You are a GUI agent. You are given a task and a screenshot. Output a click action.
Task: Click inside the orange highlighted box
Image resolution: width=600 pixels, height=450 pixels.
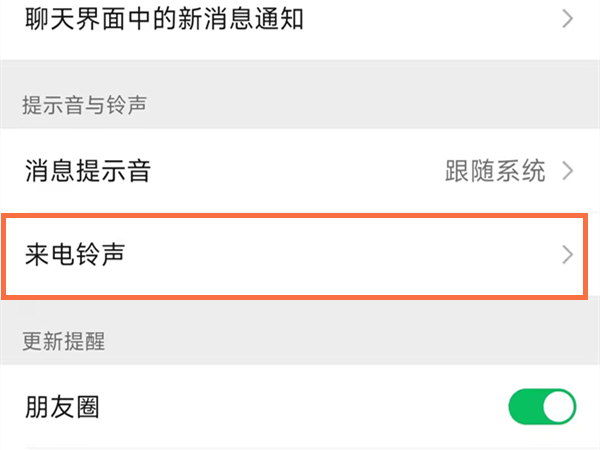point(300,254)
